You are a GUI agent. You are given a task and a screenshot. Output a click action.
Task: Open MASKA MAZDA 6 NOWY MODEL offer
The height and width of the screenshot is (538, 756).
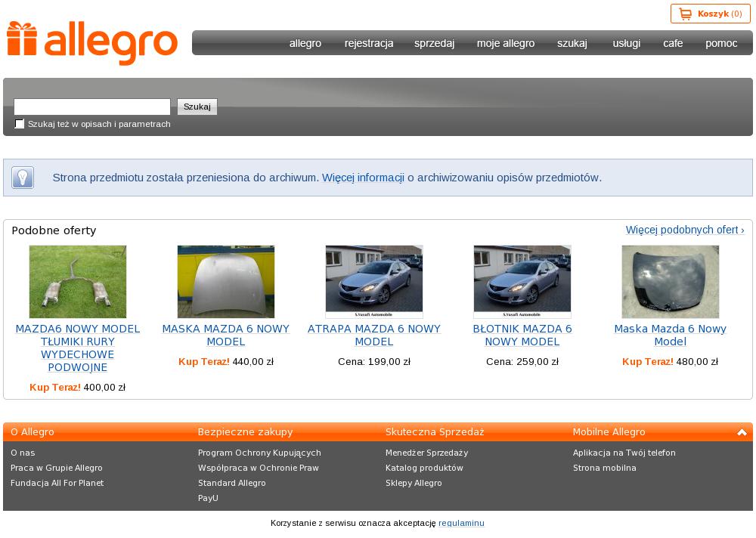tap(225, 335)
